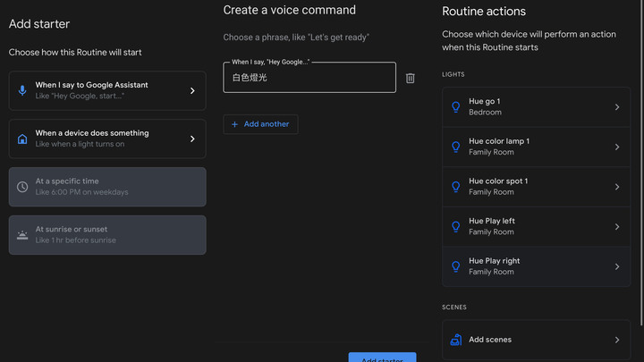Click 'Like 6:00 PM on weekdays' text
This screenshot has height=362, width=644.
point(81,192)
